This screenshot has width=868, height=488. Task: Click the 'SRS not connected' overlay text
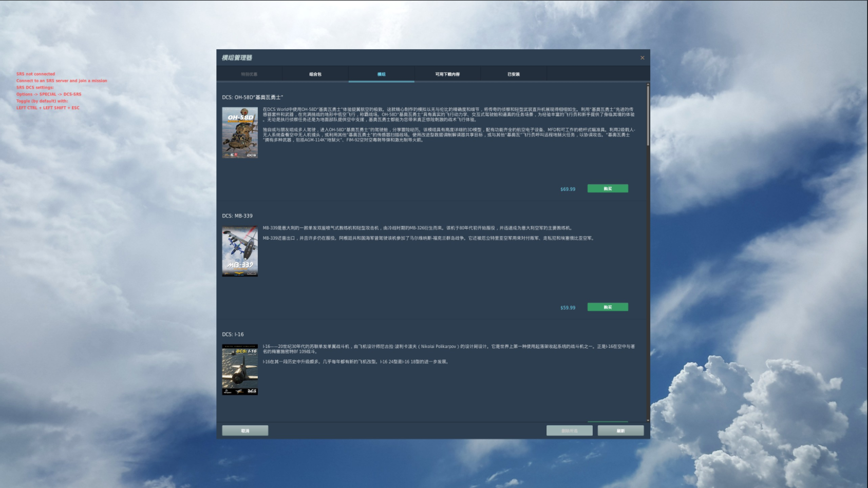click(35, 74)
